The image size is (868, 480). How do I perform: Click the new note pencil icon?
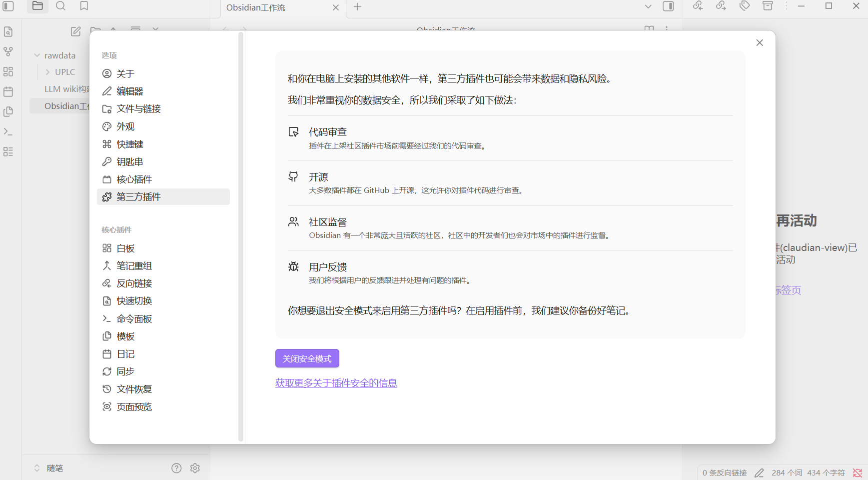pos(76,31)
